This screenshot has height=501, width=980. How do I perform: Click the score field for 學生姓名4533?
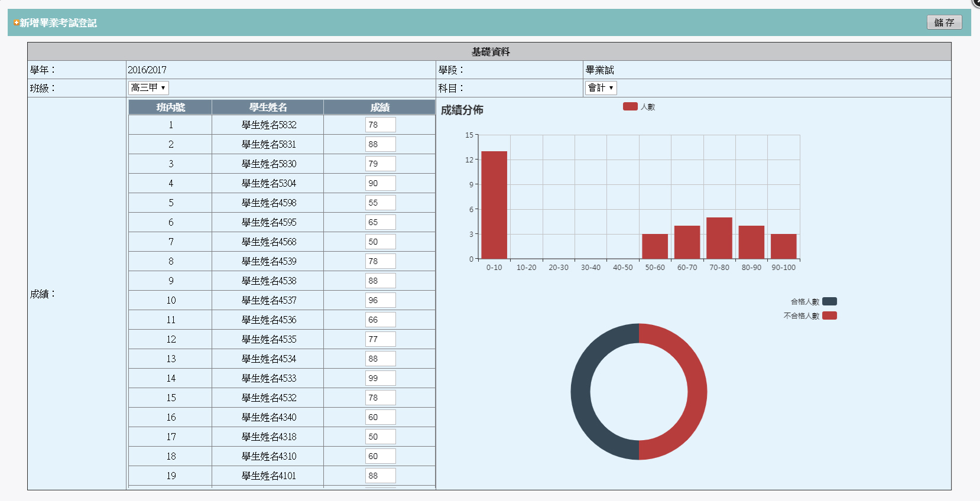(380, 378)
